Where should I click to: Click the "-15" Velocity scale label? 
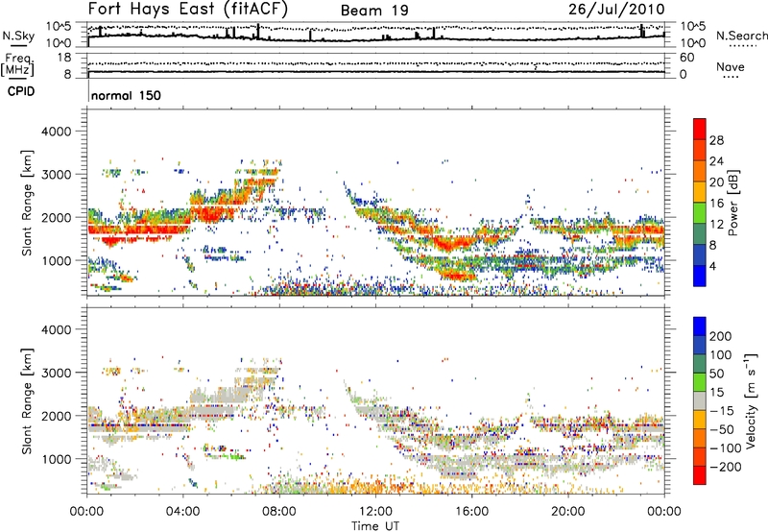pos(721,411)
